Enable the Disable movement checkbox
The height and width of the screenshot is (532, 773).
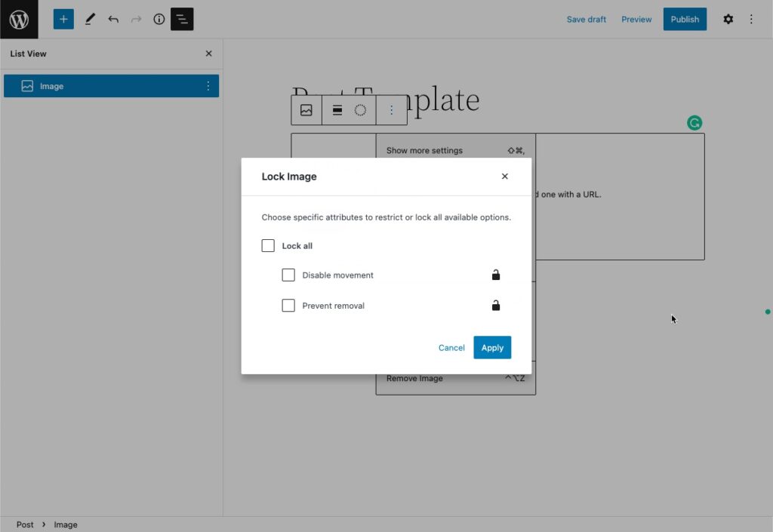[x=288, y=275]
